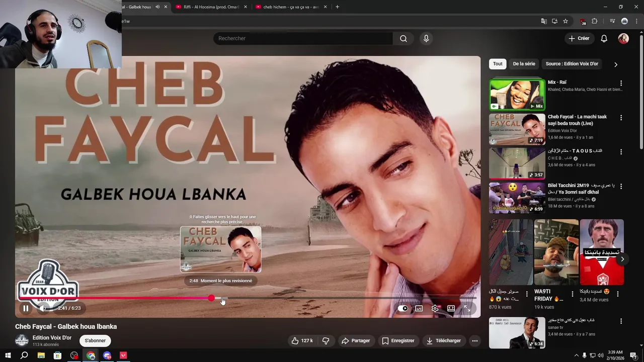The width and height of the screenshot is (644, 362).
Task: Open more actions menu below video
Action: tap(474, 341)
